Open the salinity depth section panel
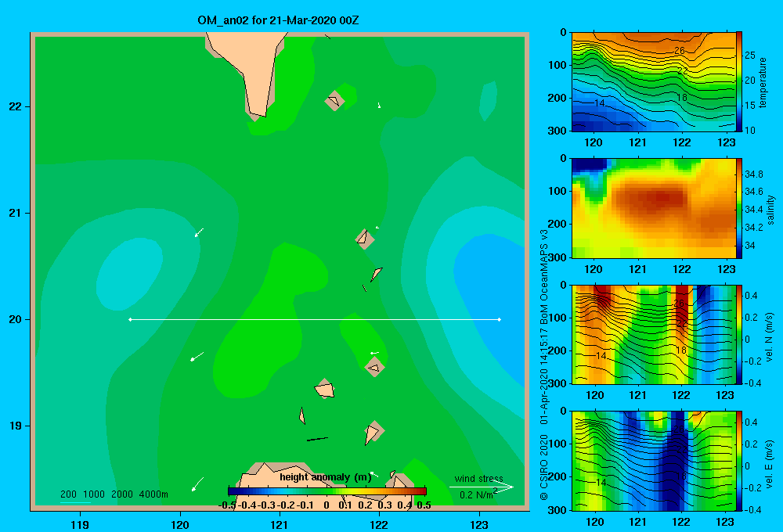This screenshot has width=783, height=532. [x=654, y=208]
